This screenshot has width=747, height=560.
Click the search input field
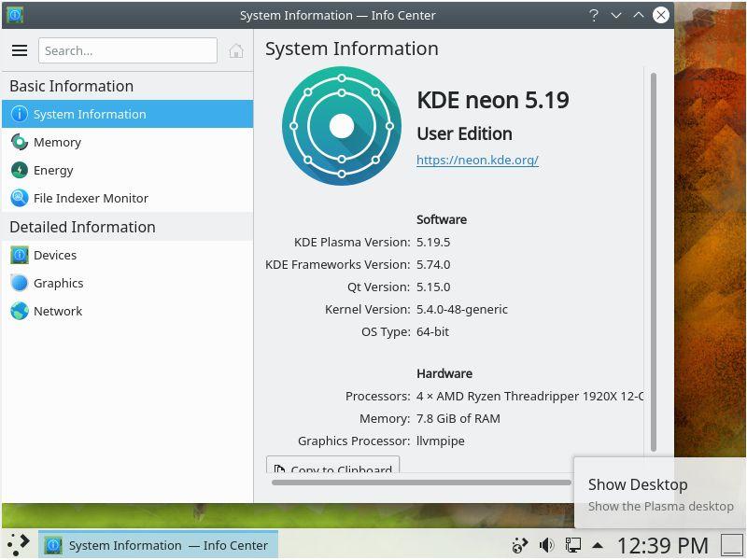tap(128, 50)
